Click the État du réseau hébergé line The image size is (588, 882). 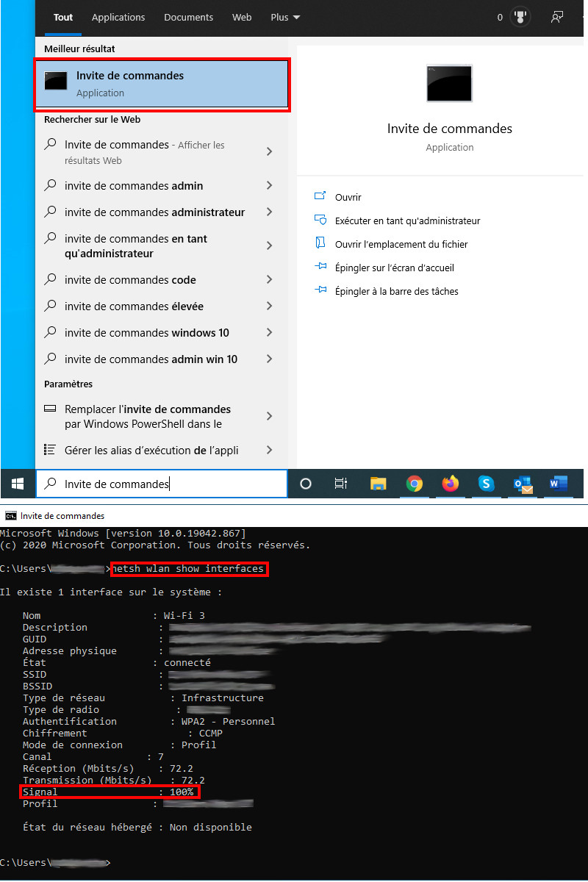coord(137,827)
